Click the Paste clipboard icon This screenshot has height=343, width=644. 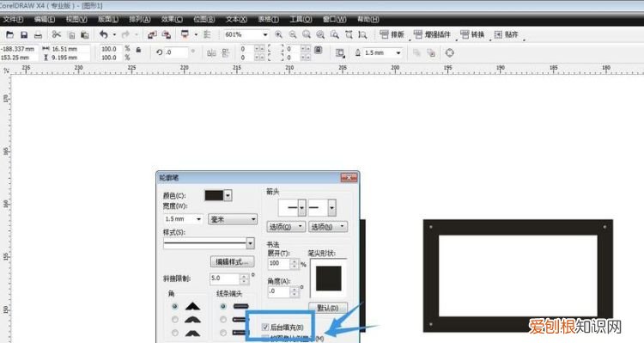click(85, 35)
